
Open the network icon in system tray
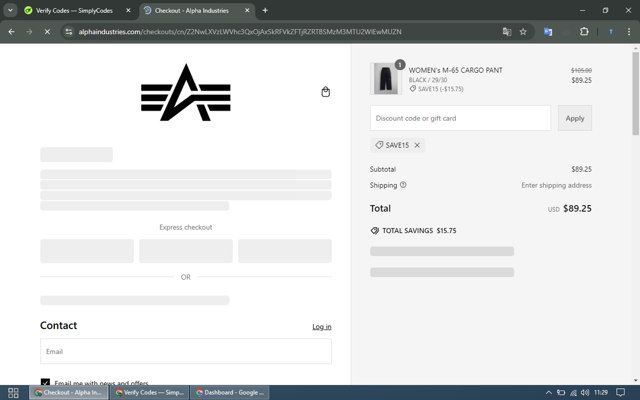tap(573, 393)
